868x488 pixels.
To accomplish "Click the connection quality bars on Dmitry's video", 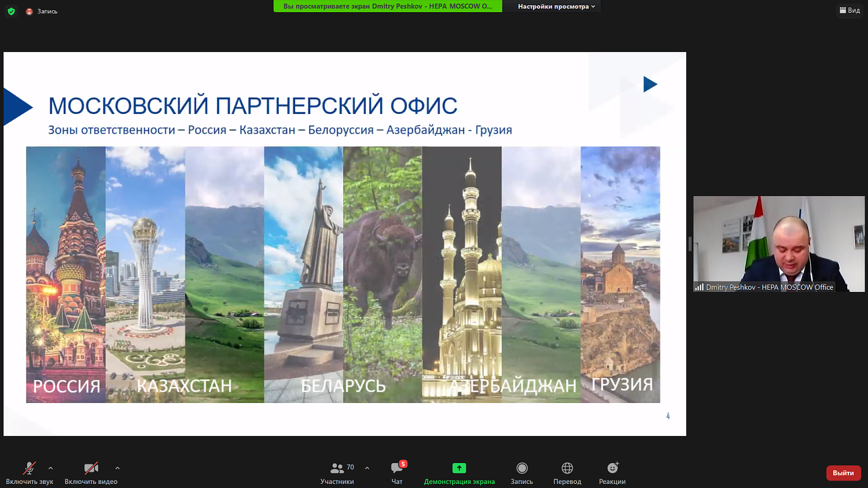I will point(700,287).
